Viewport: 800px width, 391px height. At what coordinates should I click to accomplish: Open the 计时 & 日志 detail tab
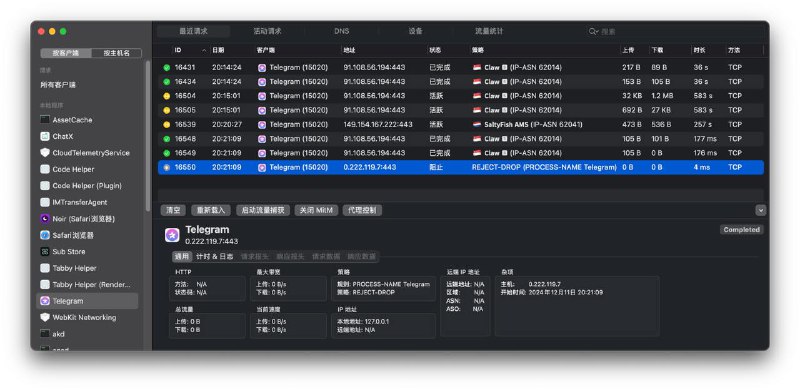coord(215,257)
